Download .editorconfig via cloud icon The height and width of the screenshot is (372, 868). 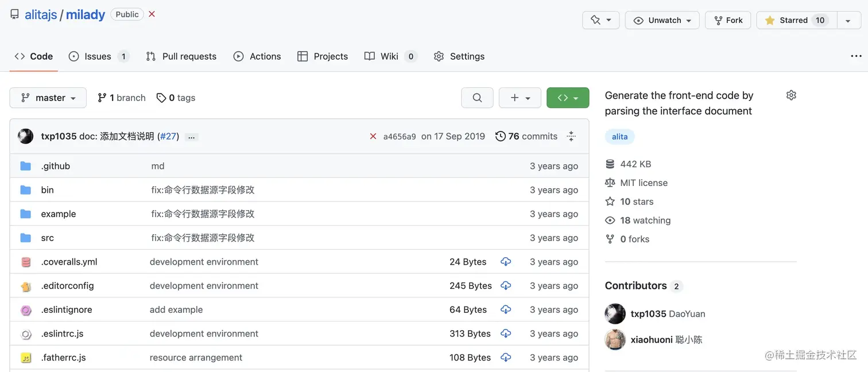[x=506, y=285]
